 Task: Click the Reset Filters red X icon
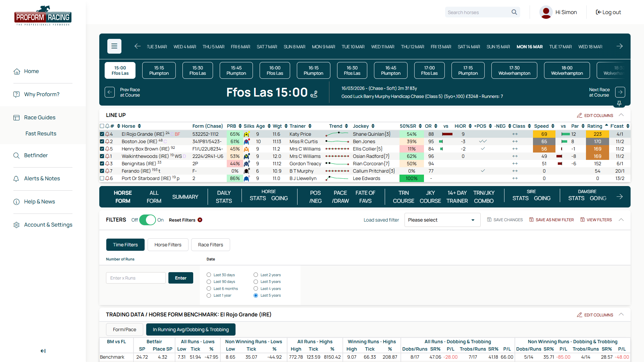pyautogui.click(x=200, y=220)
